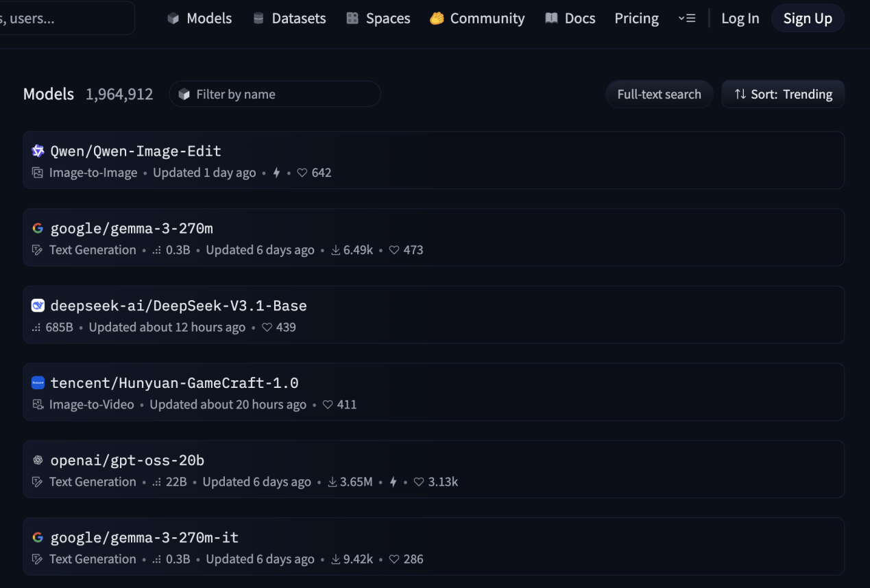This screenshot has height=588, width=870.
Task: Navigate to the Docs page
Action: 570,19
